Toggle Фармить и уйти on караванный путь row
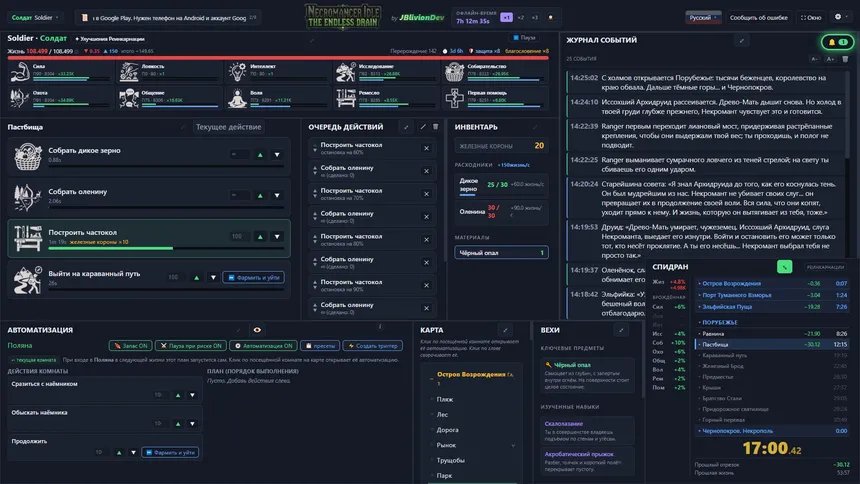 pyautogui.click(x=253, y=278)
